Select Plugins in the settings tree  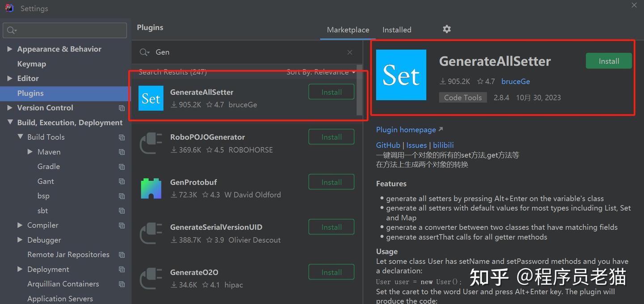(x=65, y=93)
